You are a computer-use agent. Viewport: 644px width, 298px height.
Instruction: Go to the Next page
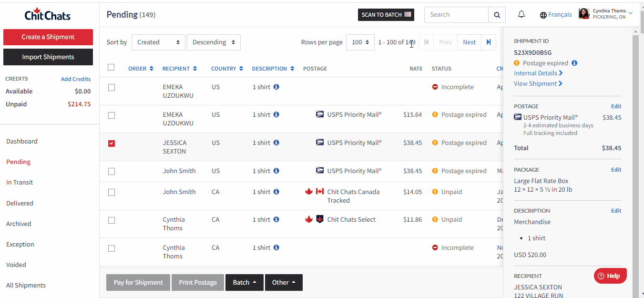point(470,42)
